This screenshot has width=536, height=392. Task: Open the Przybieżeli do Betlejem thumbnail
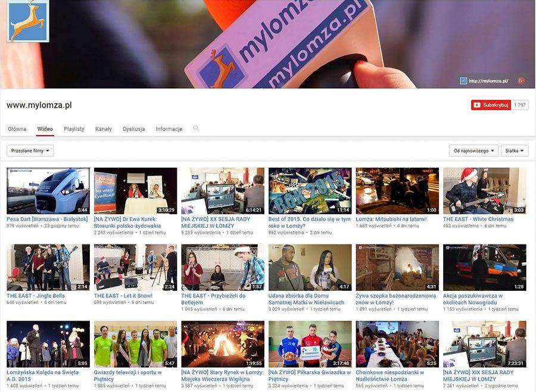[223, 267]
